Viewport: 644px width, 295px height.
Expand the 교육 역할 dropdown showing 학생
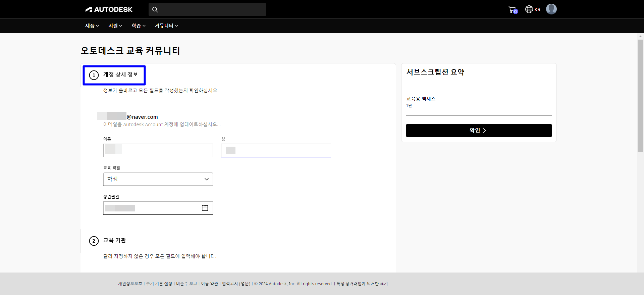(158, 179)
